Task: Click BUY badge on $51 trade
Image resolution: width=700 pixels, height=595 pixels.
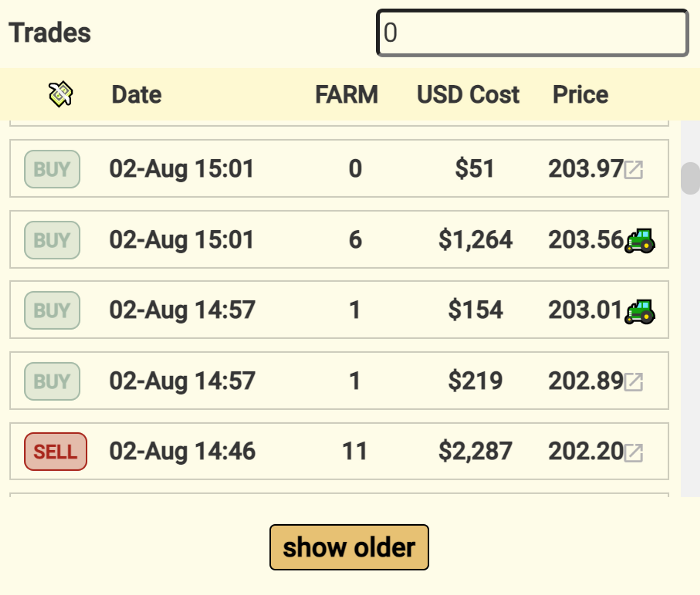Action: coord(52,169)
